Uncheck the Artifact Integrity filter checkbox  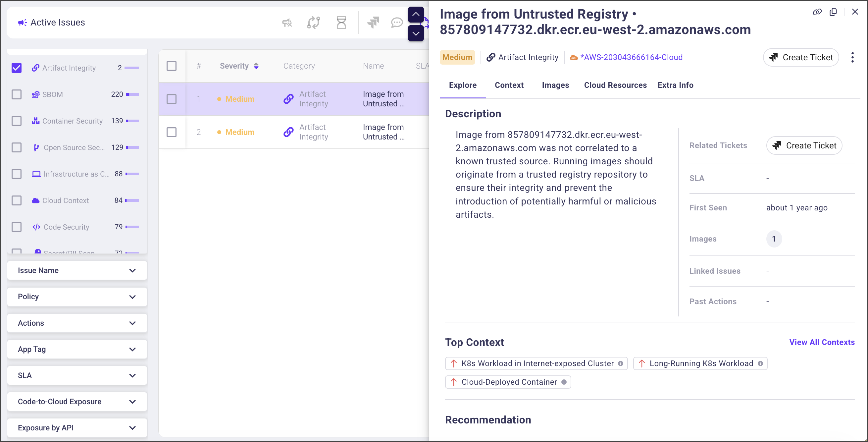(x=17, y=68)
